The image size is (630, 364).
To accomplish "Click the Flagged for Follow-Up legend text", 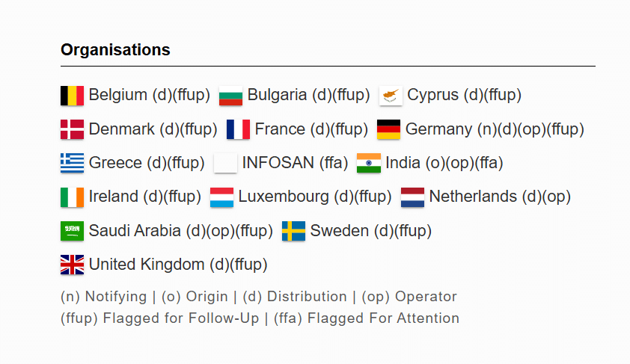I will pyautogui.click(x=181, y=318).
